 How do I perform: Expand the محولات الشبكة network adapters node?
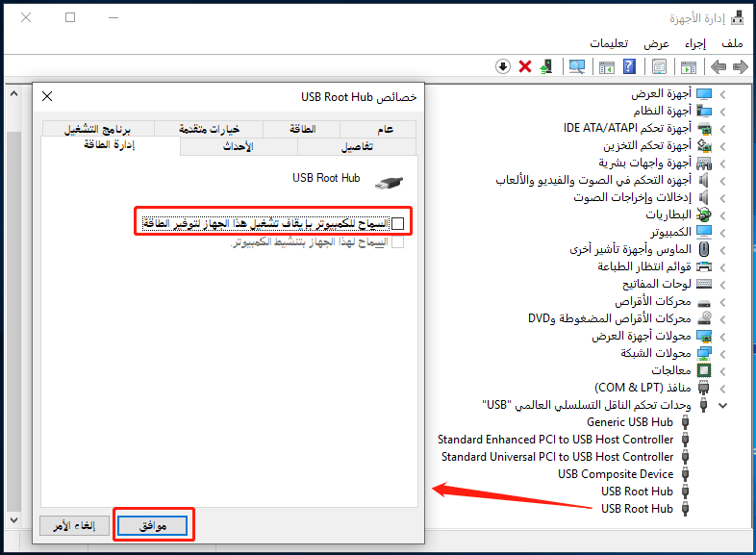pyautogui.click(x=722, y=353)
